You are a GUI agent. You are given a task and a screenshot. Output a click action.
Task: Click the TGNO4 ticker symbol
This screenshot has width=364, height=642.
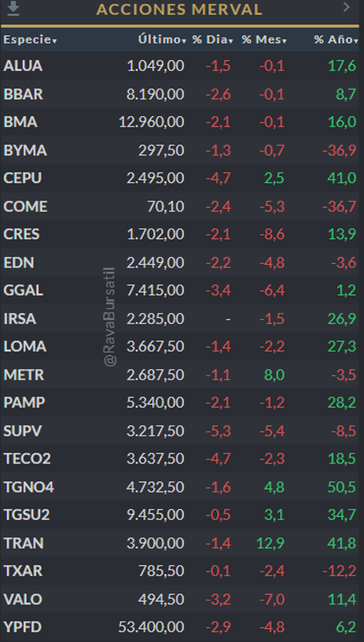[x=29, y=487]
